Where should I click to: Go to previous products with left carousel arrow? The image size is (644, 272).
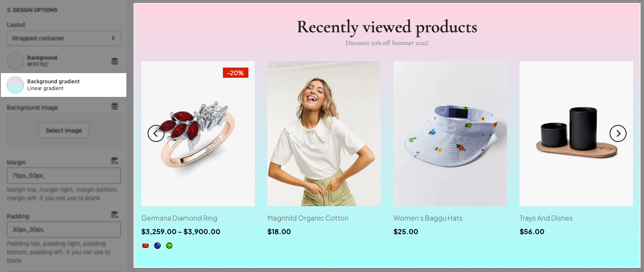pyautogui.click(x=156, y=133)
